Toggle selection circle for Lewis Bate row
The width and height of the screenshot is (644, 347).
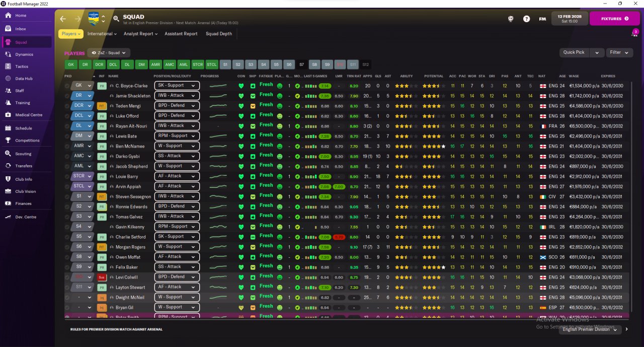tap(67, 136)
